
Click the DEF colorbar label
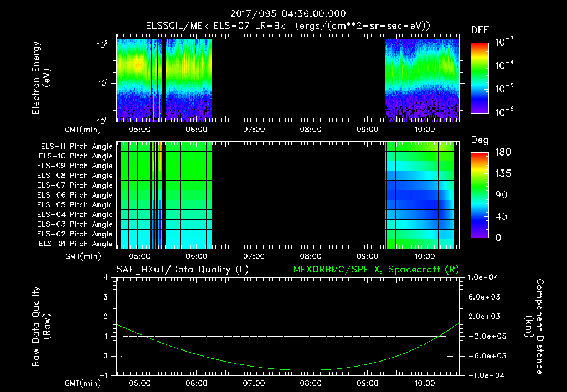[x=480, y=30]
